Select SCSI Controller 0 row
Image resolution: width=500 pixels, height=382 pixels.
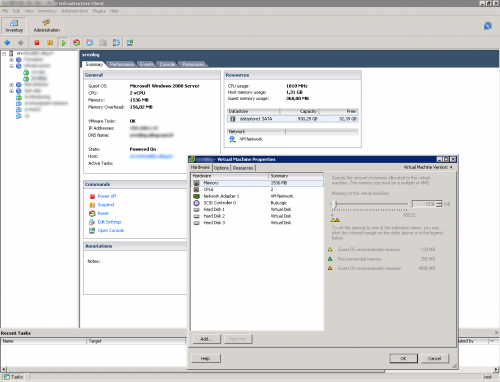[257, 203]
